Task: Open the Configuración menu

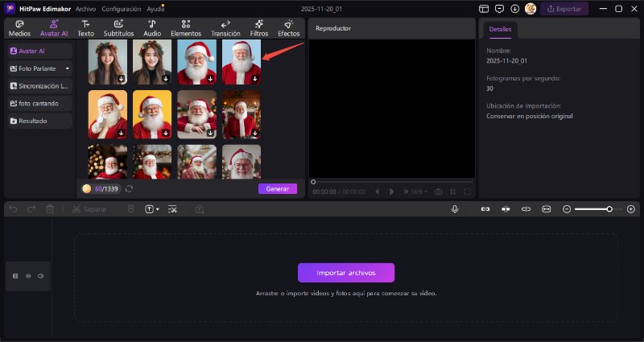Action: (121, 8)
